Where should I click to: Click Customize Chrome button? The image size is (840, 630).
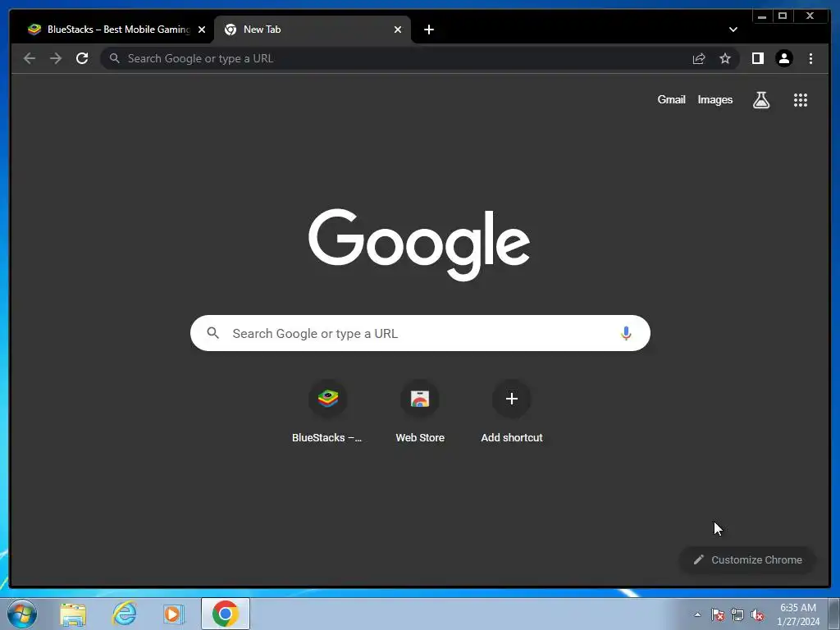point(747,559)
